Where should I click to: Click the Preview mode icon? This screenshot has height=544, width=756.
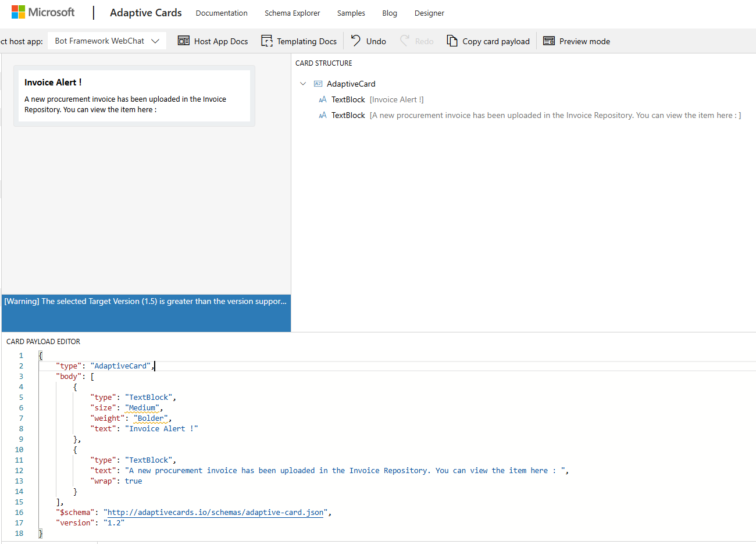pos(549,41)
